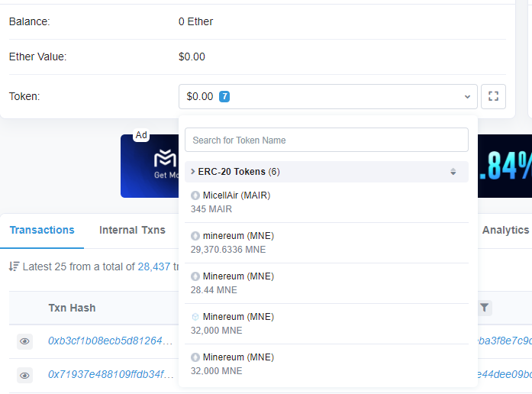This screenshot has height=394, width=532.
Task: Click the Token: label
Action: click(x=24, y=96)
